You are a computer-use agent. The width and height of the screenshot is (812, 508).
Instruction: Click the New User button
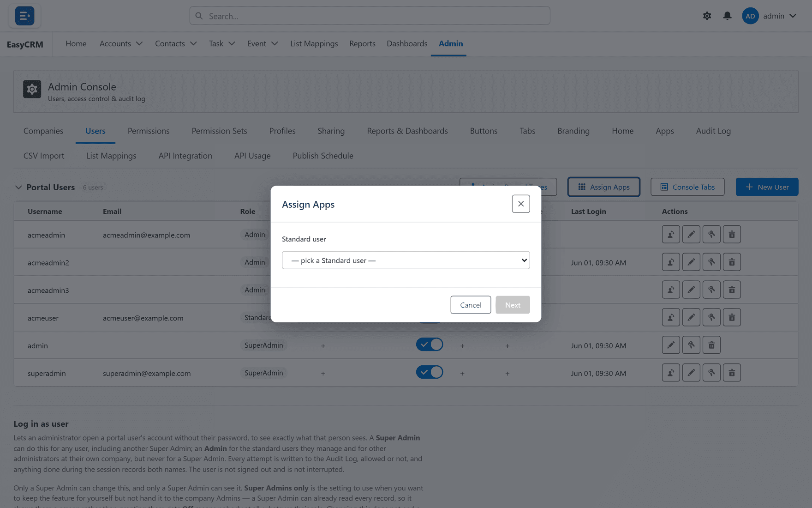(x=767, y=187)
